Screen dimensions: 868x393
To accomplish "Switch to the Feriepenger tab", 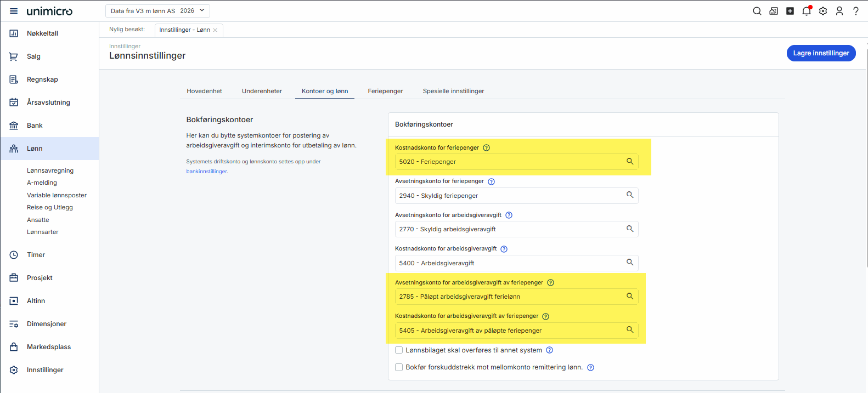I will [385, 91].
